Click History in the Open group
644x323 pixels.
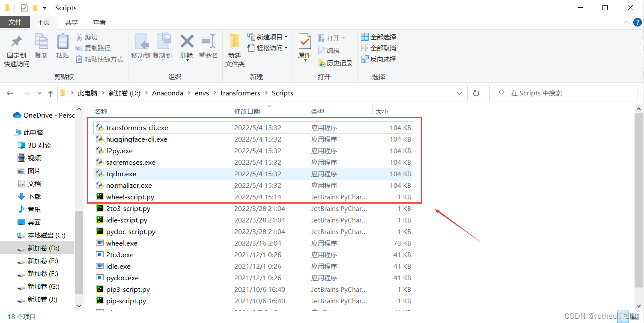pyautogui.click(x=335, y=63)
